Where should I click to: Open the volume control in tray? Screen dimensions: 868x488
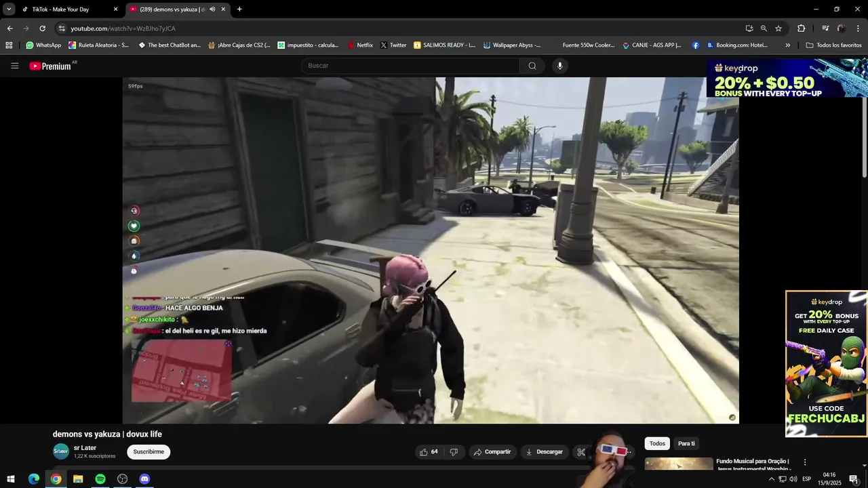[793, 479]
